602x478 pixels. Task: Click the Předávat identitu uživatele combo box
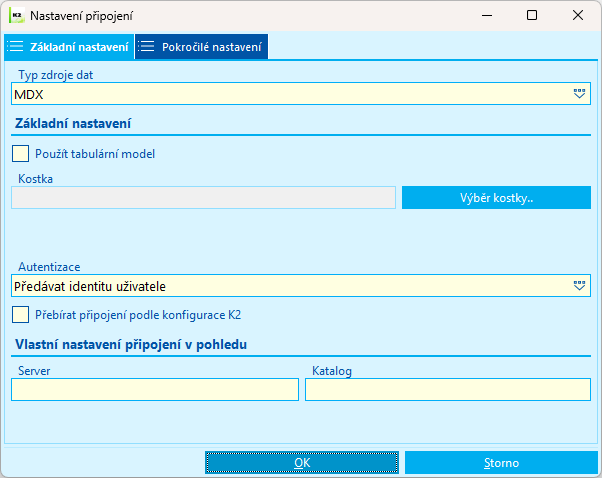[x=290, y=286]
